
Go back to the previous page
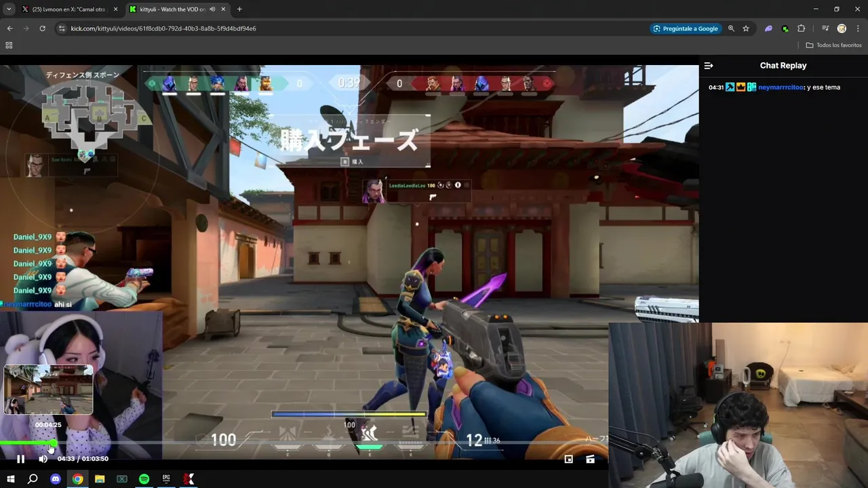(x=9, y=28)
